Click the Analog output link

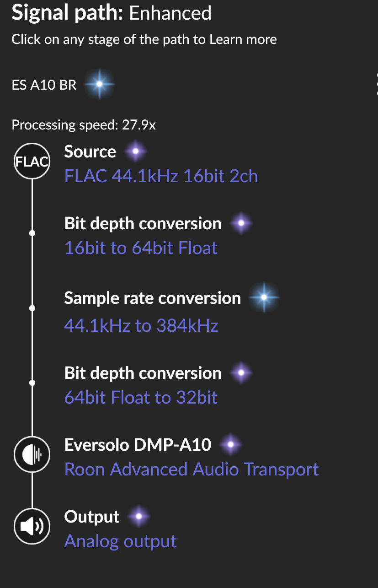tap(120, 541)
